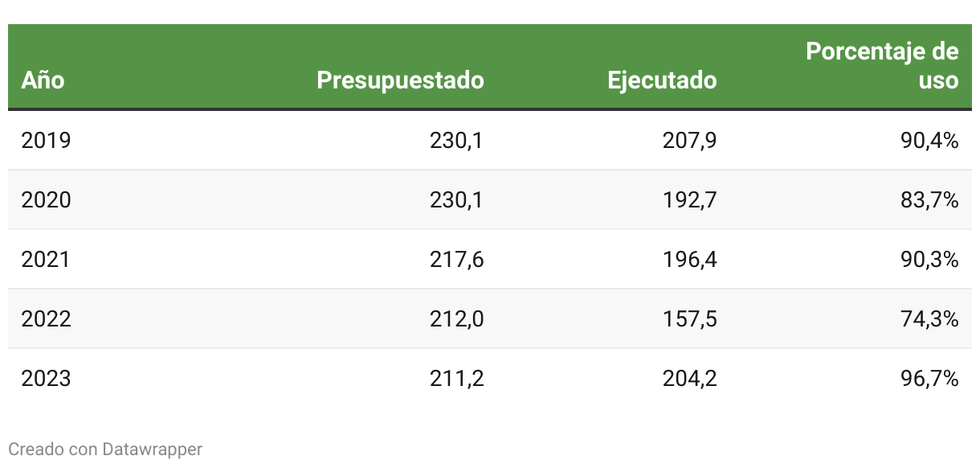
Task: Select the 2020 year cell
Action: (x=46, y=200)
